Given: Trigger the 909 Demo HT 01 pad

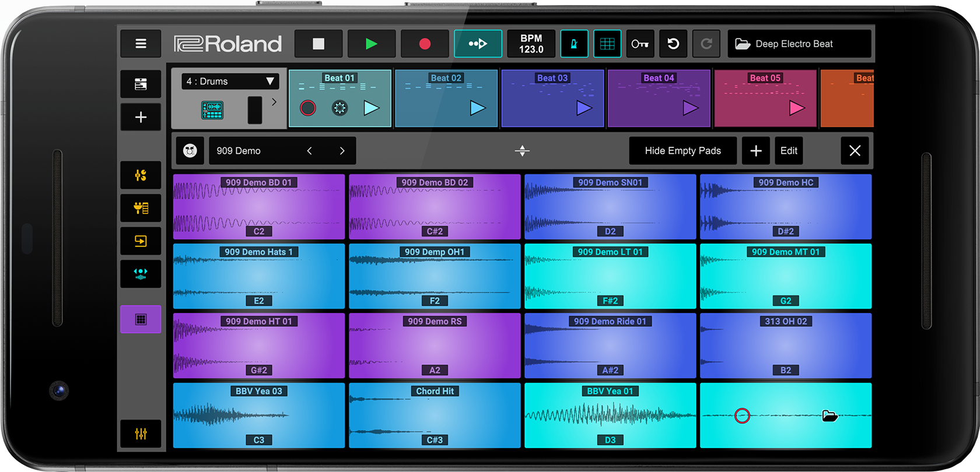Looking at the screenshot, I should coord(259,346).
